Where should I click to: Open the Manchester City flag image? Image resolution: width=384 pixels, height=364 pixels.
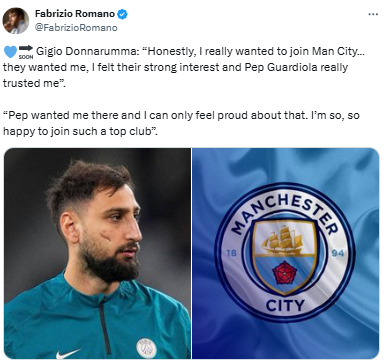286,253
